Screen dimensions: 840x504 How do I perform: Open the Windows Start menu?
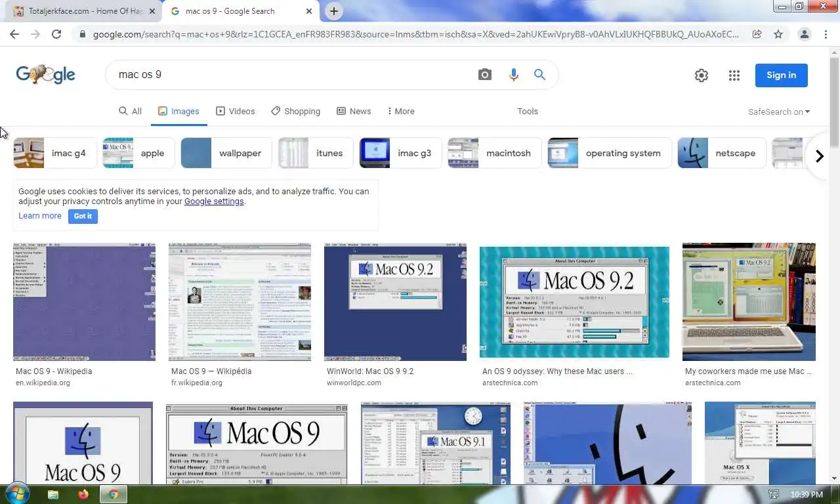pyautogui.click(x=16, y=493)
